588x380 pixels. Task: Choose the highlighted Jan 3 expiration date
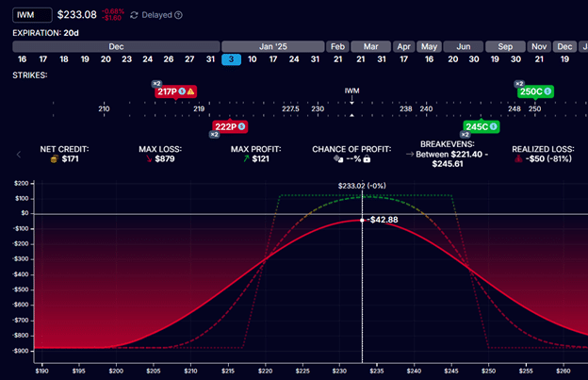tap(232, 59)
